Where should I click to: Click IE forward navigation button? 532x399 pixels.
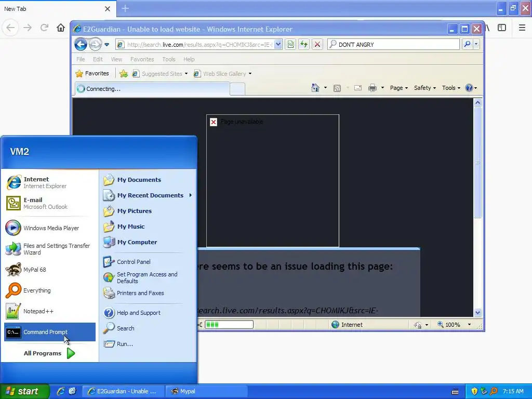[96, 44]
